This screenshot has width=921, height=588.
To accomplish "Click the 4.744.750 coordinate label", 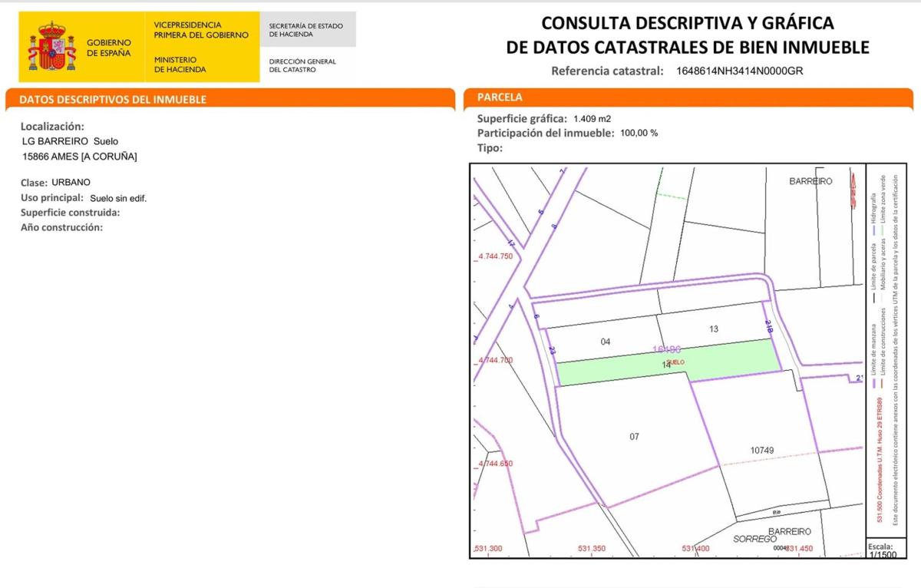I will coord(495,256).
